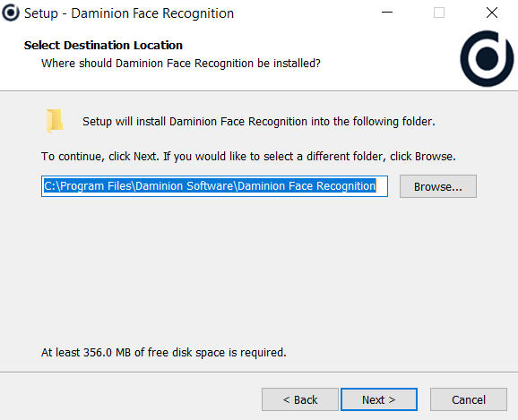518x420 pixels.
Task: Focus the installation path input field
Action: pos(214,186)
